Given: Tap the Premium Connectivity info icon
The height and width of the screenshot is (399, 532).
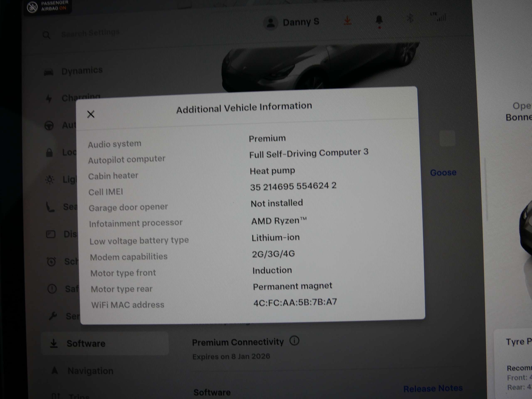Looking at the screenshot, I should tap(295, 341).
